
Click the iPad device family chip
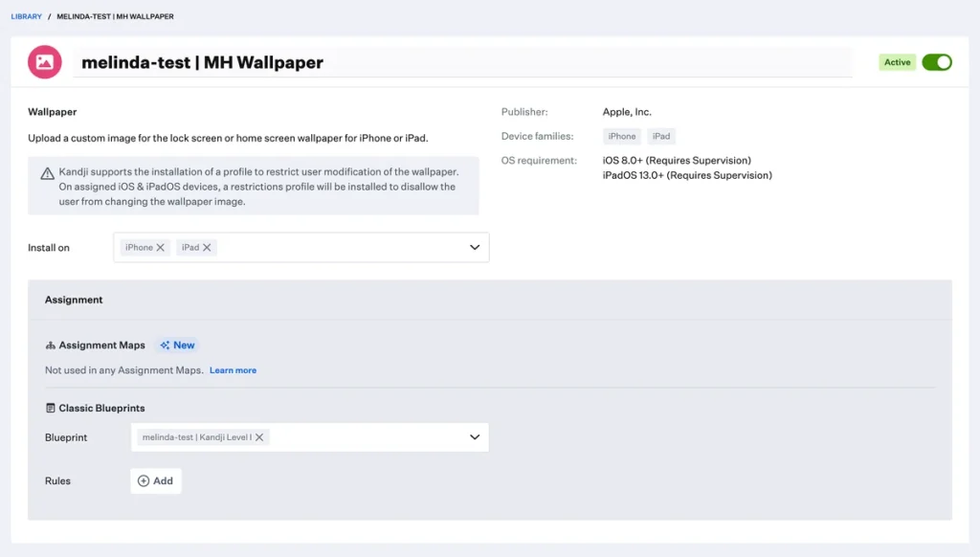[661, 136]
